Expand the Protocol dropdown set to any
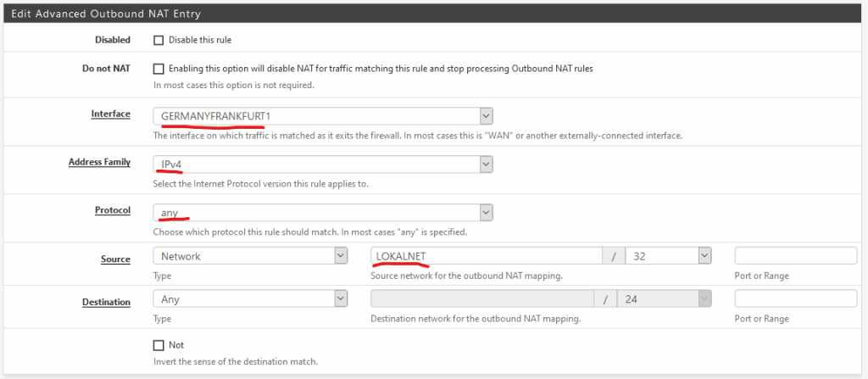The width and height of the screenshot is (868, 379). (323, 212)
